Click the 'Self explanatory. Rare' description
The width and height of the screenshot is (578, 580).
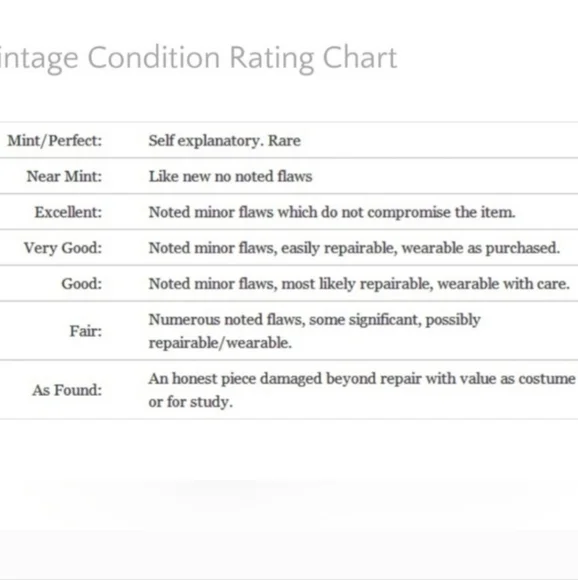[x=224, y=141]
